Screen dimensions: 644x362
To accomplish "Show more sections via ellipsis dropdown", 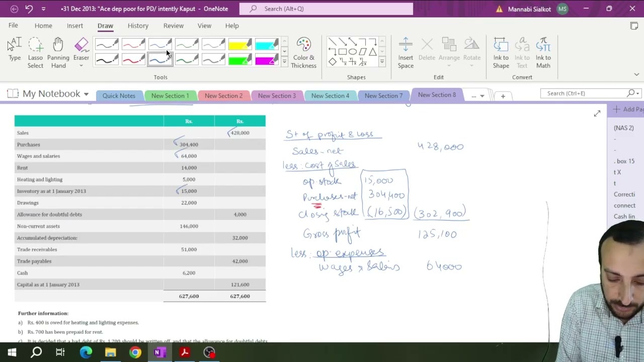I will [x=477, y=96].
